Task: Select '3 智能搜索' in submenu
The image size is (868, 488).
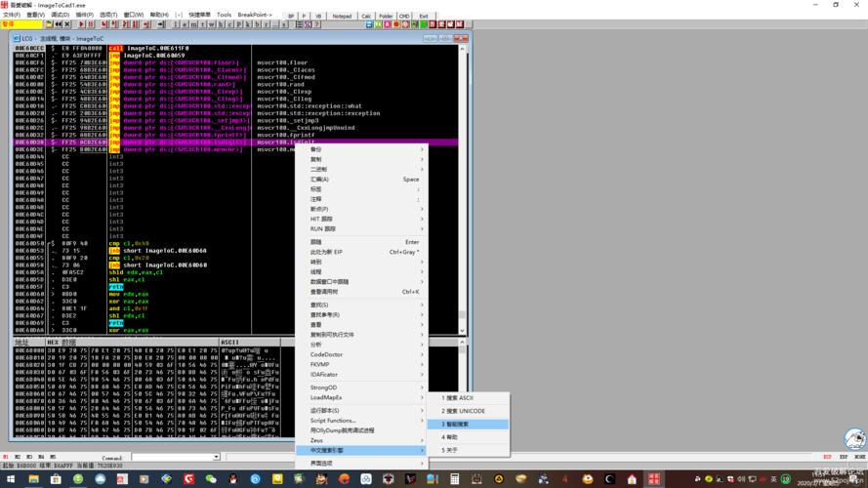Action: pos(468,425)
